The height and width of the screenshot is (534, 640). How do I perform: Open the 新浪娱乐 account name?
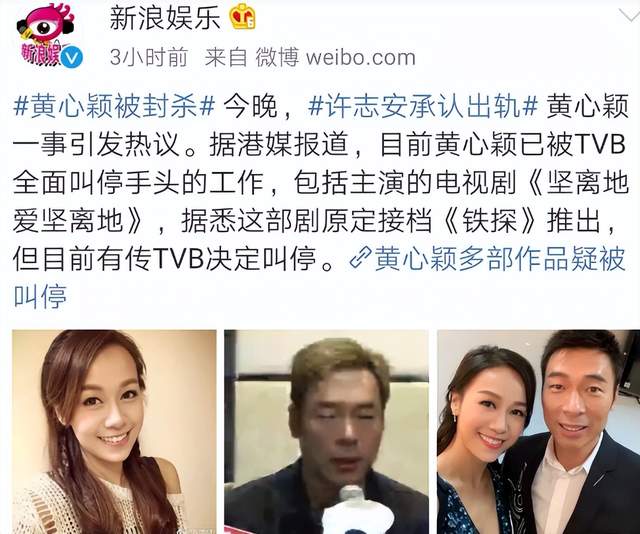point(165,18)
